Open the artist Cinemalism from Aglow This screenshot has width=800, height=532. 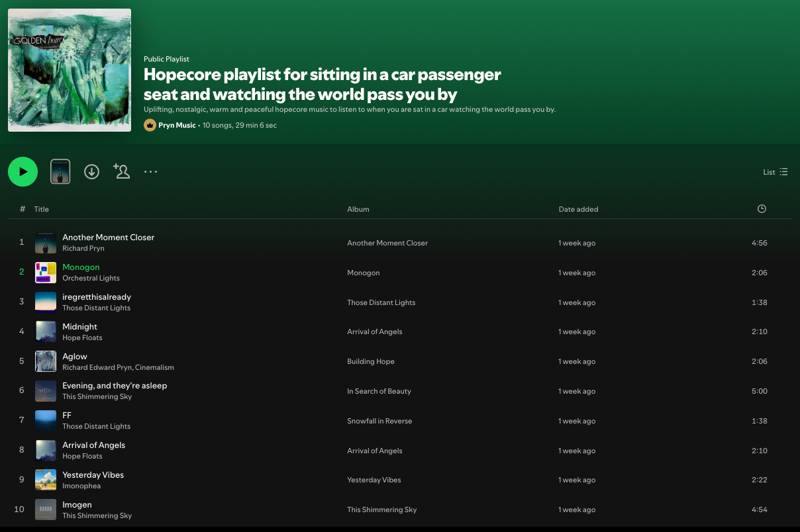tap(156, 367)
